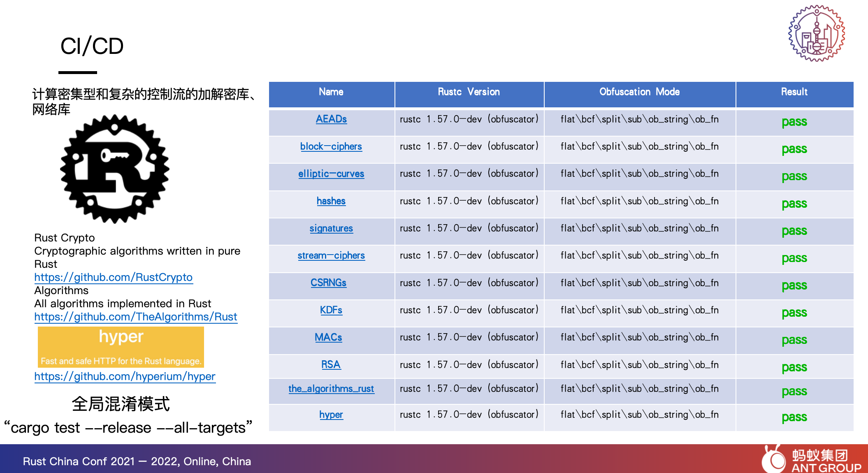Click the CSRNGs link
Viewport: 868px width, 473px height.
328,283
